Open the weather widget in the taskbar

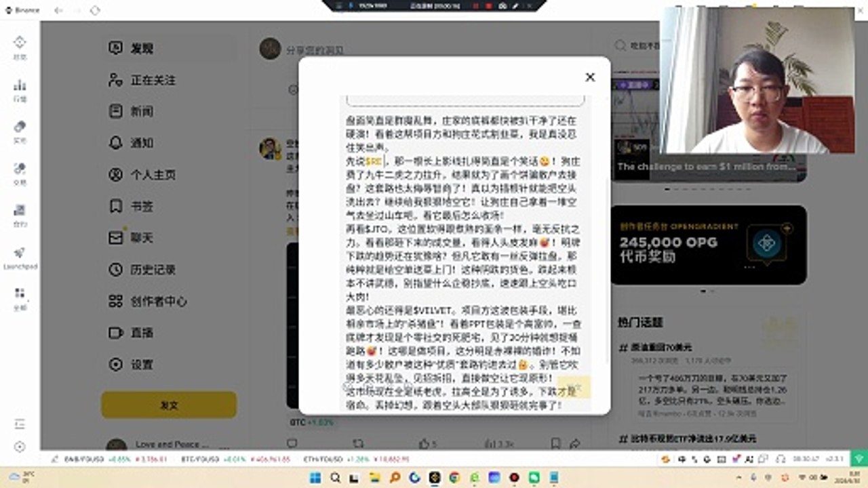point(20,477)
